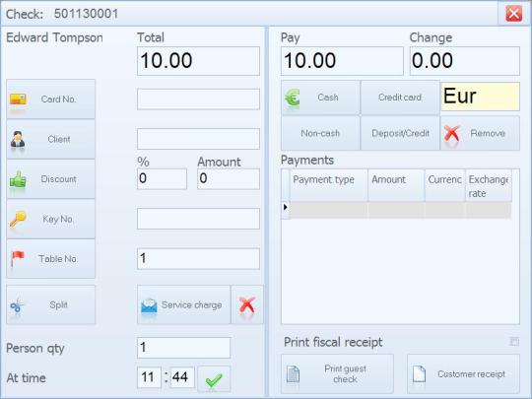Click the document icon on Print guest check
This screenshot has width=532, height=399.
click(x=294, y=374)
